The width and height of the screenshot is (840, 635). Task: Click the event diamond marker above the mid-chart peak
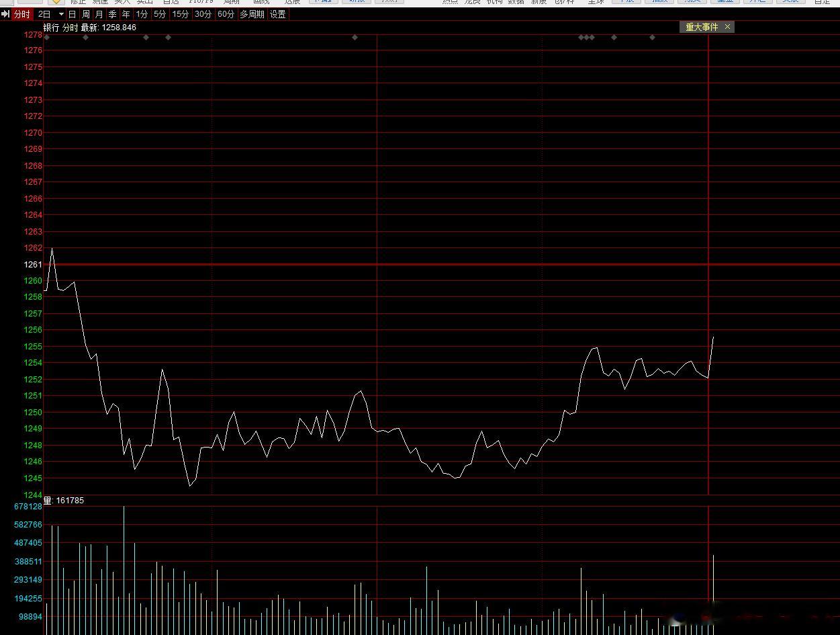[355, 37]
